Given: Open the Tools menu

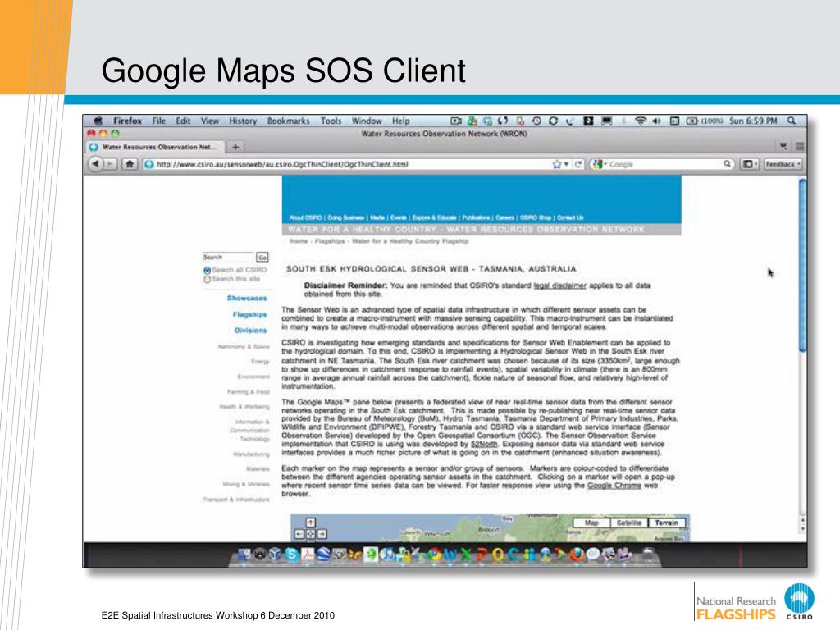Looking at the screenshot, I should tap(331, 121).
